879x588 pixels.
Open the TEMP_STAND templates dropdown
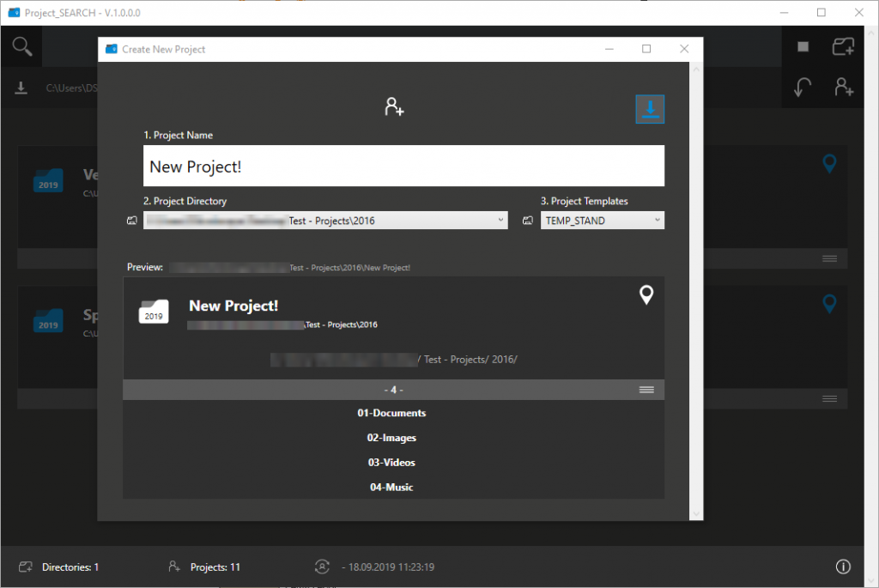pyautogui.click(x=657, y=221)
